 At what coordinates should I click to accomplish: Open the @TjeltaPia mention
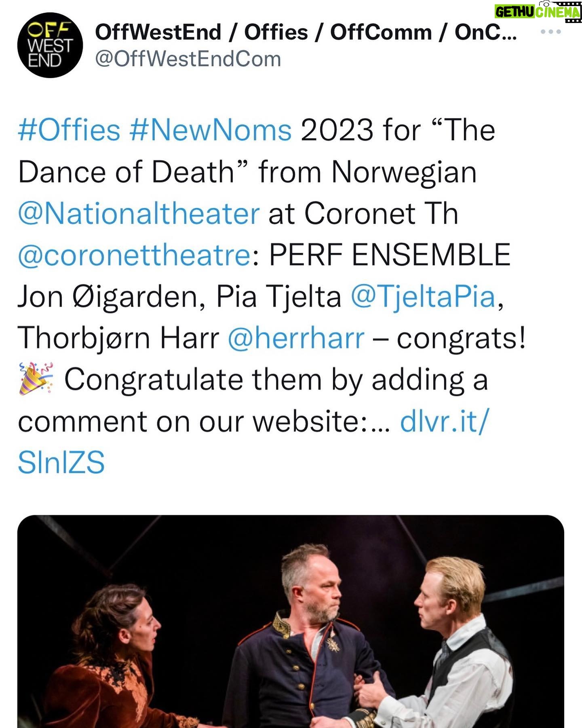(423, 296)
